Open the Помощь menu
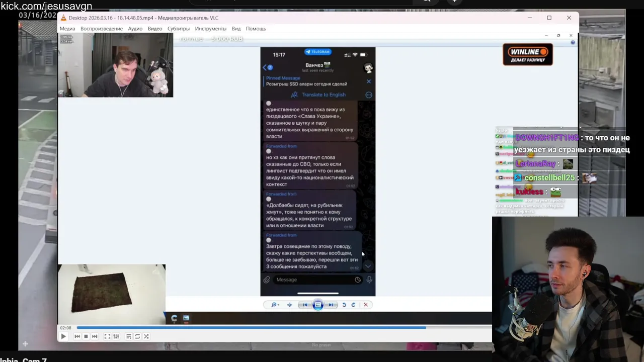644x362 pixels. point(256,29)
